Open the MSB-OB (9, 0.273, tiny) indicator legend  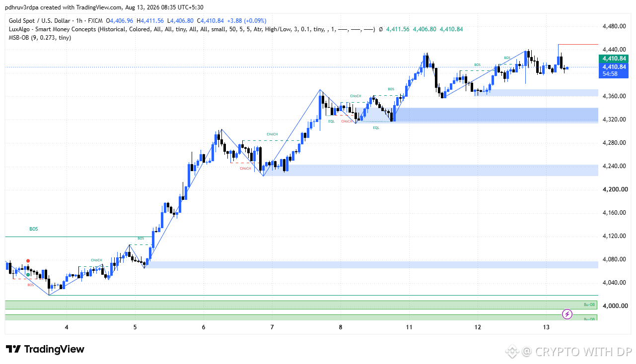[x=40, y=38]
